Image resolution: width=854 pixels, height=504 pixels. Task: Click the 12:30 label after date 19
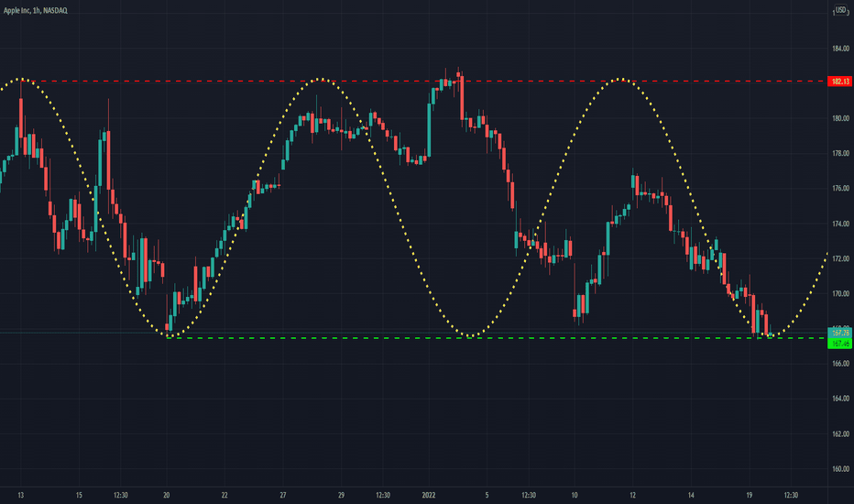click(x=791, y=495)
